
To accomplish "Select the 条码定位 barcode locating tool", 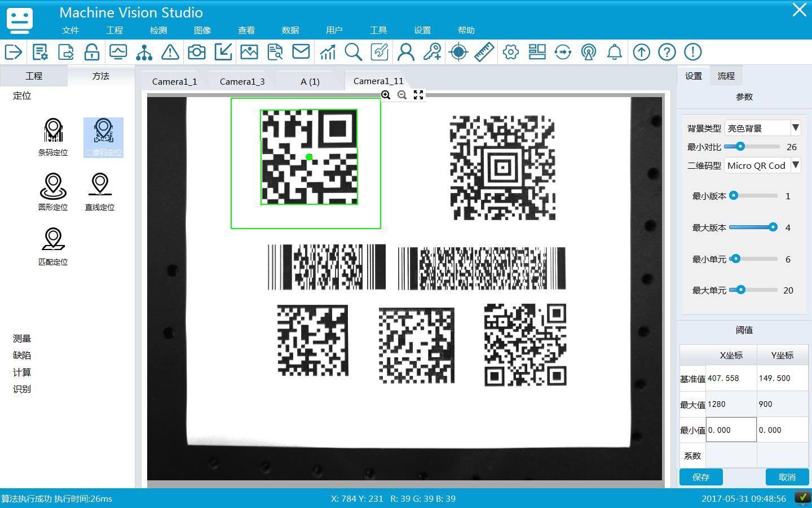I will point(53,137).
